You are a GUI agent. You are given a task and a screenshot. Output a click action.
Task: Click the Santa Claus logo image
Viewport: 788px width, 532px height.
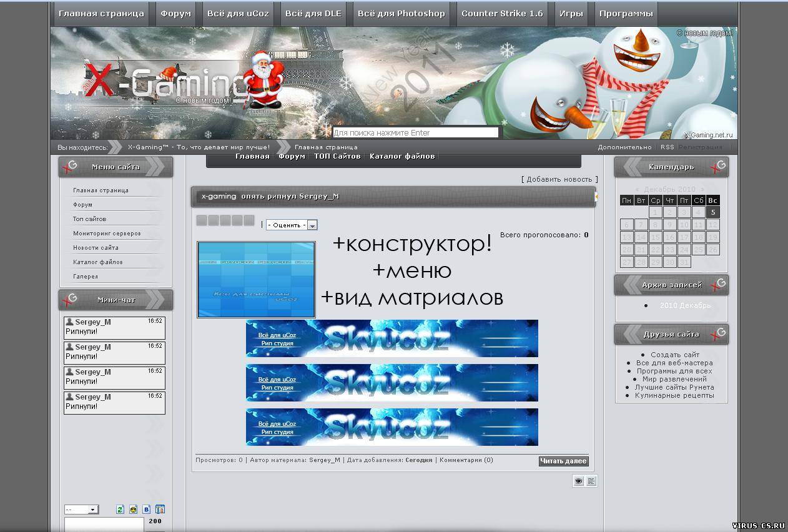tap(262, 79)
